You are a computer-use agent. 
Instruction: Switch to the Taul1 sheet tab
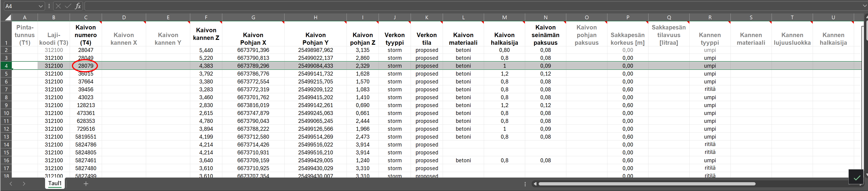click(x=55, y=184)
